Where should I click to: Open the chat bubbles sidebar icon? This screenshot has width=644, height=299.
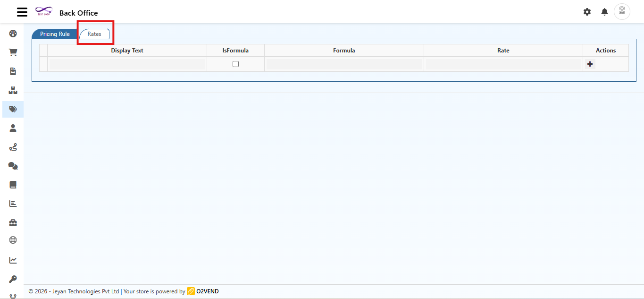pyautogui.click(x=13, y=166)
